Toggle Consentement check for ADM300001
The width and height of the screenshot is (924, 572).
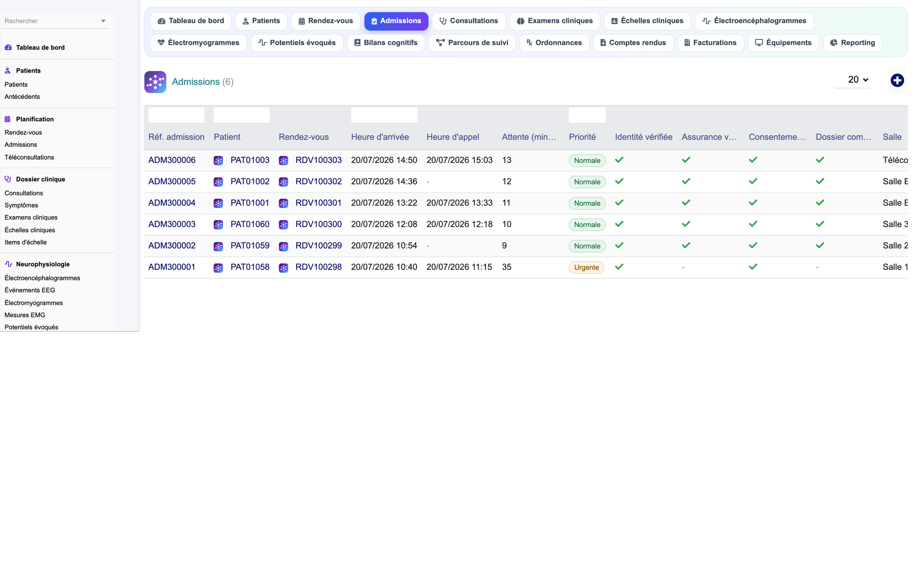pos(753,267)
